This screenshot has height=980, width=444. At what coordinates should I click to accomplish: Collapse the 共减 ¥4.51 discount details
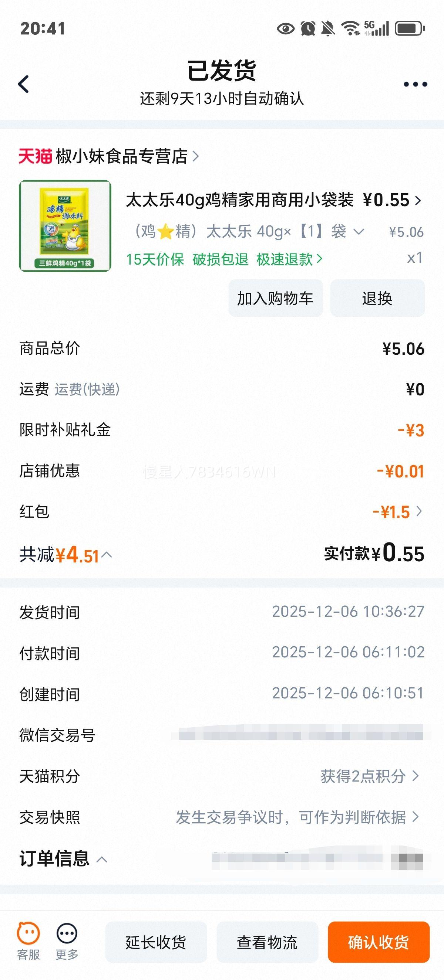click(x=107, y=555)
